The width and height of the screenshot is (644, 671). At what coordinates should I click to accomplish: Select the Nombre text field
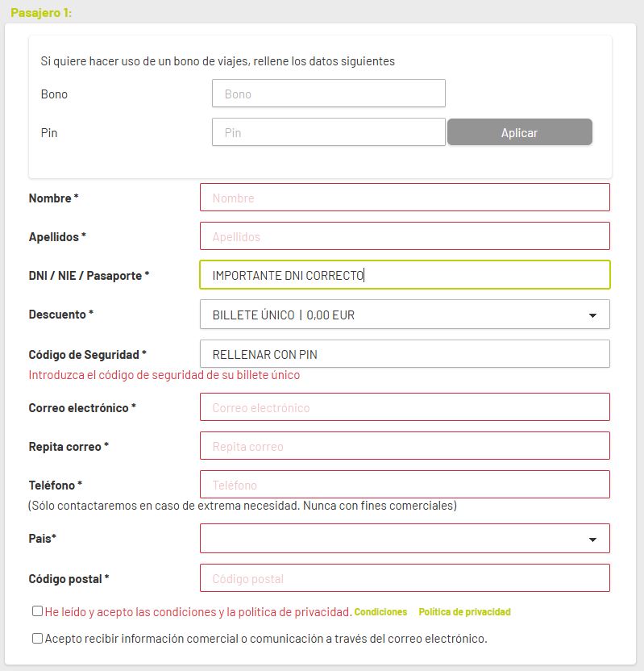(404, 198)
